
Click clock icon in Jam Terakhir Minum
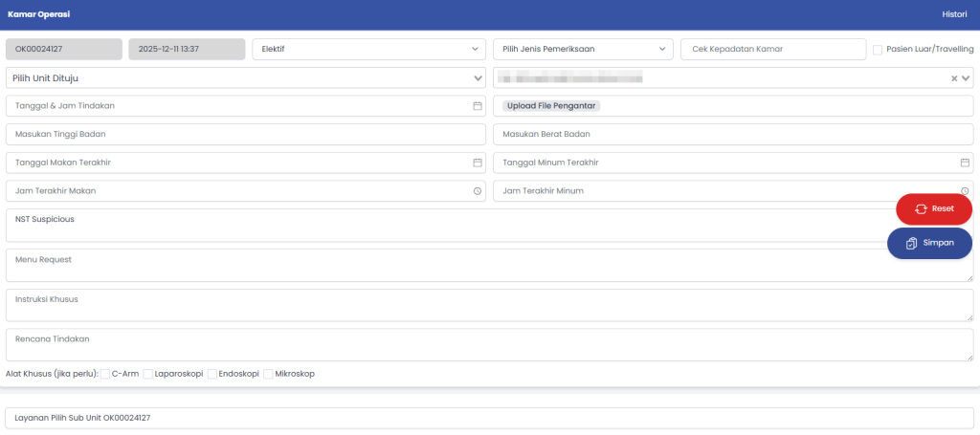[965, 191]
